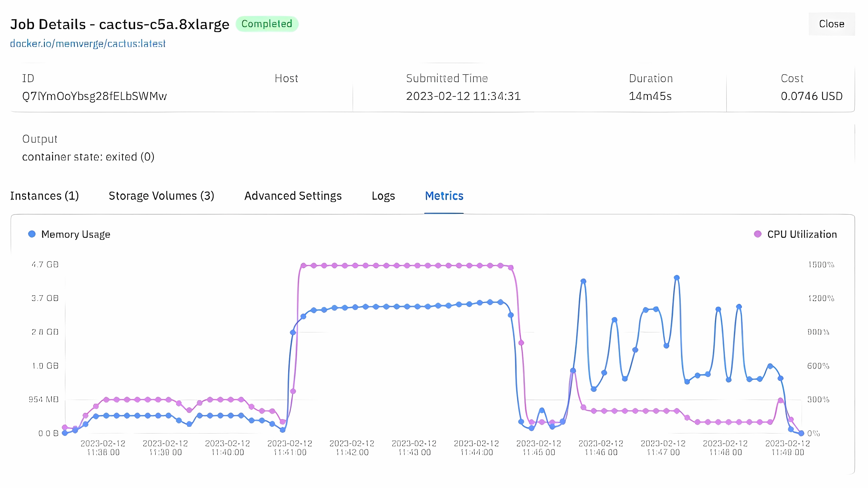This screenshot has width=868, height=488.
Task: Click the 0.0746 USD cost value
Action: tap(811, 96)
